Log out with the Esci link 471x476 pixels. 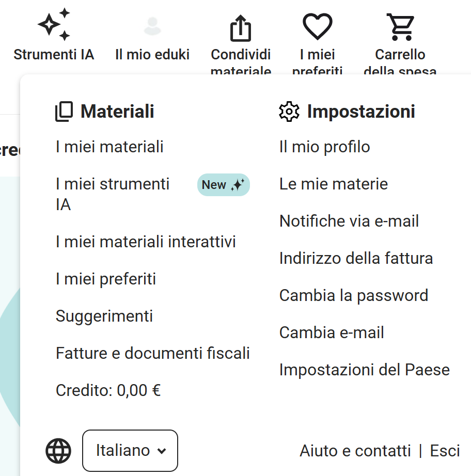pos(445,451)
